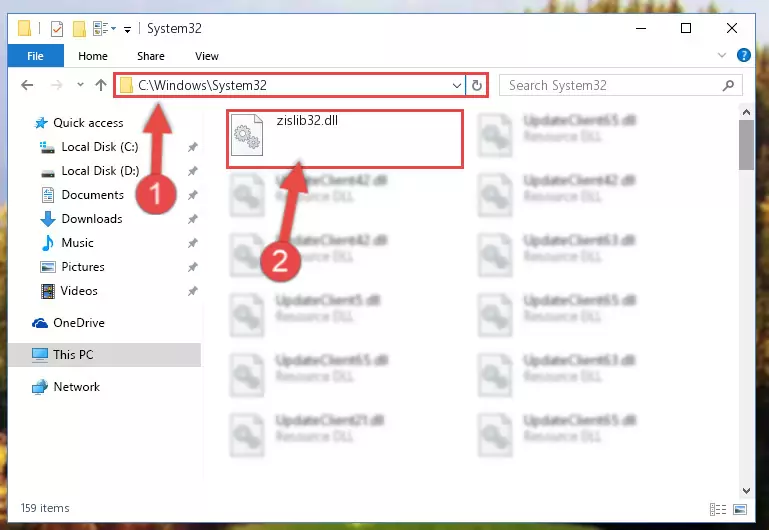Open the Help question mark icon
Image resolution: width=769 pixels, height=530 pixels.
(743, 55)
